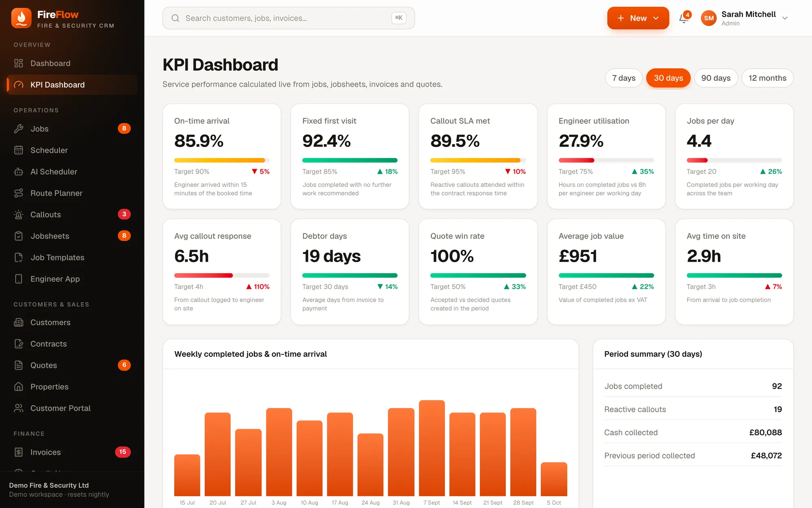Click the Previous period collected £48,072 value
812x508 pixels.
pyautogui.click(x=766, y=456)
